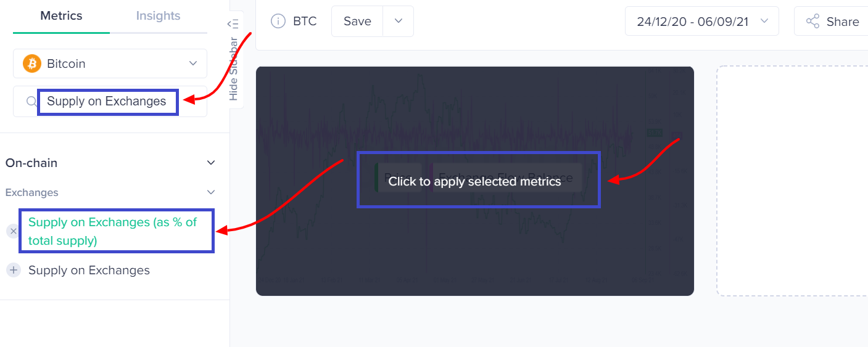
Task: Click to apply selected metrics overlay
Action: click(x=475, y=181)
